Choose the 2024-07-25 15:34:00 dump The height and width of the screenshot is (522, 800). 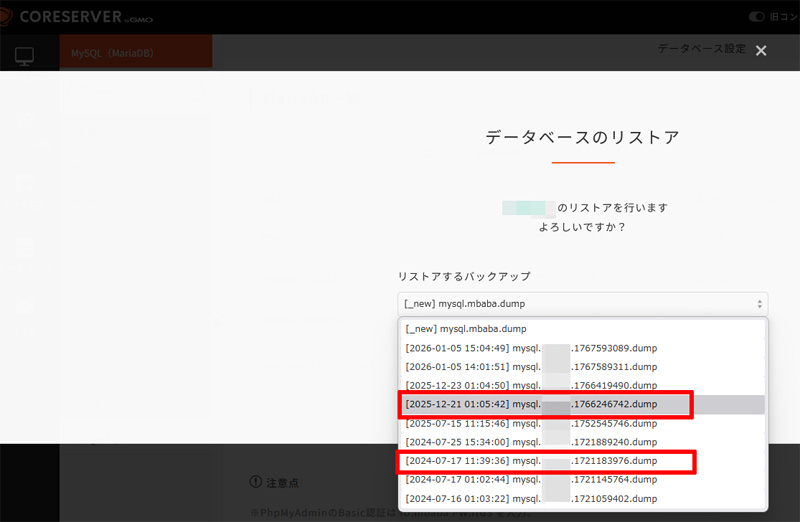click(x=531, y=442)
